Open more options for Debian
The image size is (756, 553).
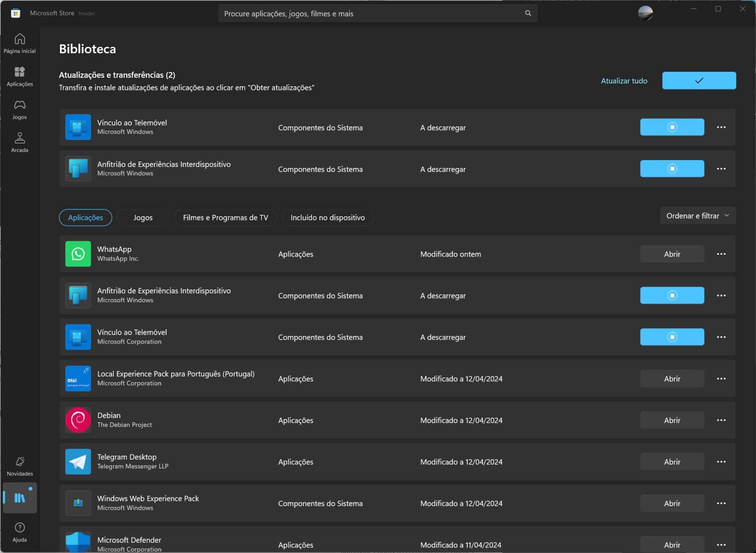pos(721,420)
